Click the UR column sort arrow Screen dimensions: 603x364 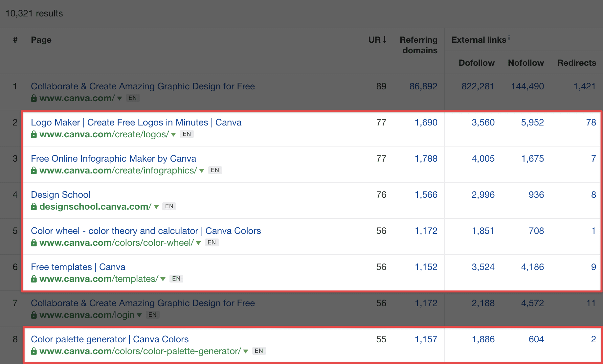point(384,40)
